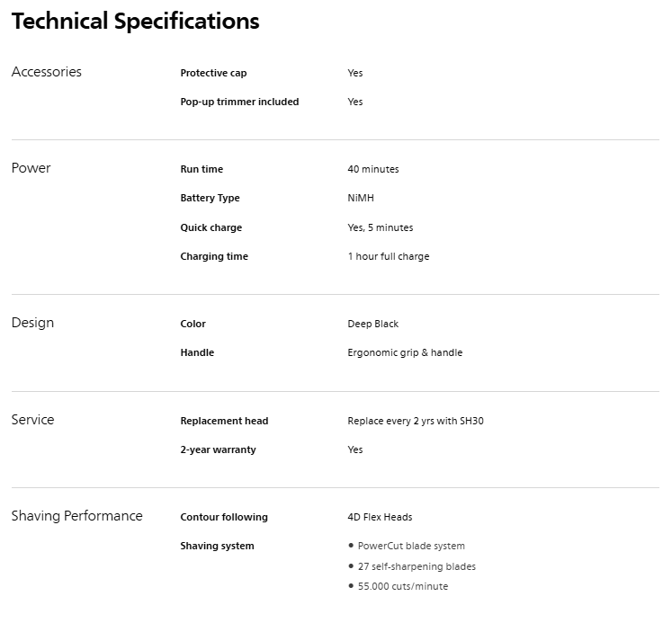Viewport: 672px width, 623px height.
Task: Click the Protective cap label
Action: click(x=213, y=73)
